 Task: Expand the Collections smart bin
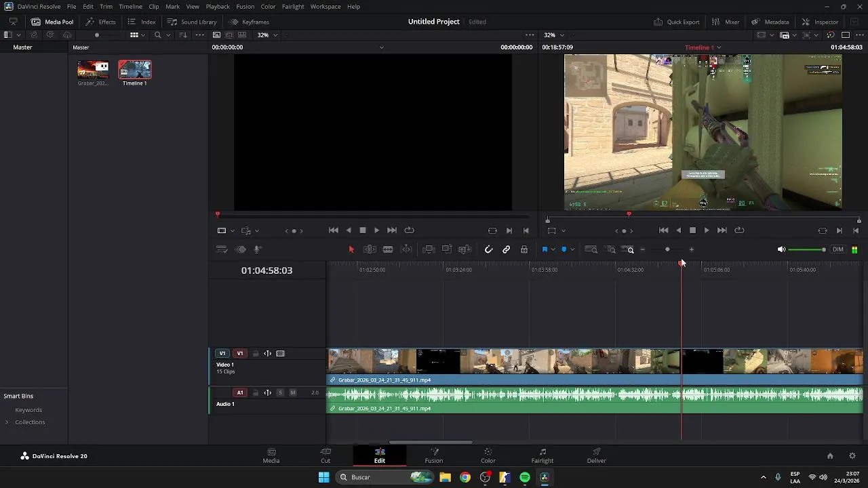click(7, 422)
